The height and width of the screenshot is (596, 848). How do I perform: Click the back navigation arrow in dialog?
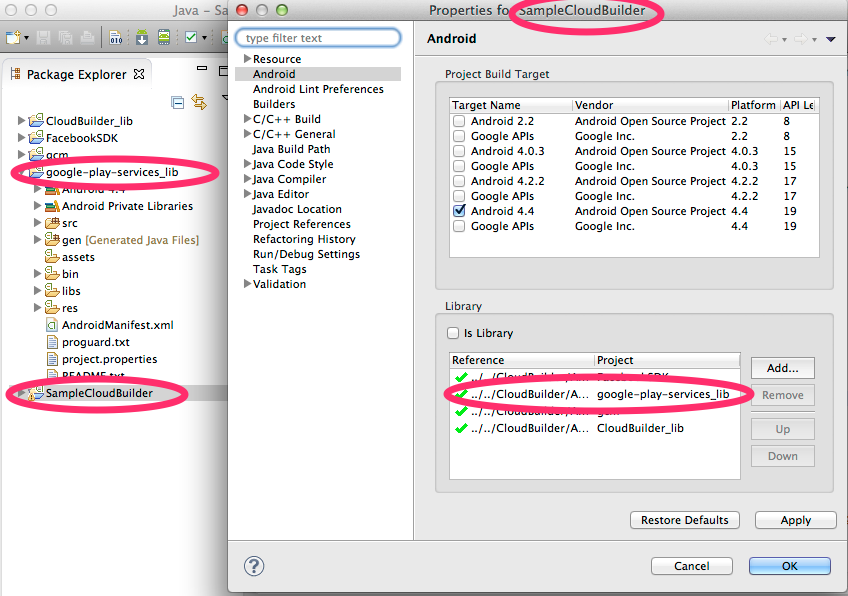(x=770, y=39)
